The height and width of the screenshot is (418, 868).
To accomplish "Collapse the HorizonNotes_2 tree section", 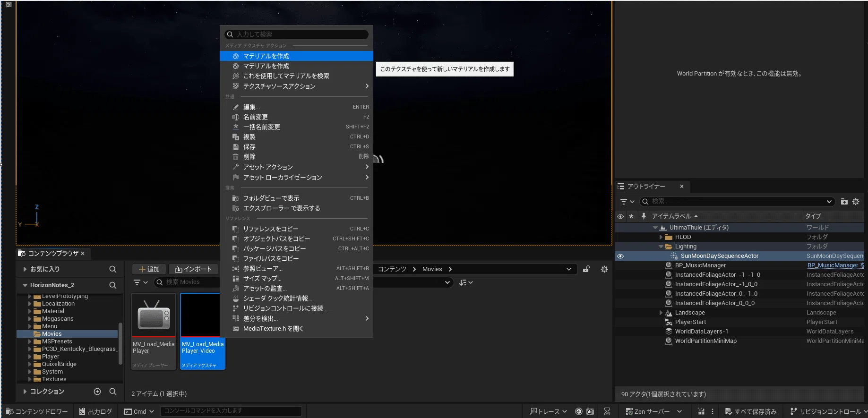I will click(25, 285).
